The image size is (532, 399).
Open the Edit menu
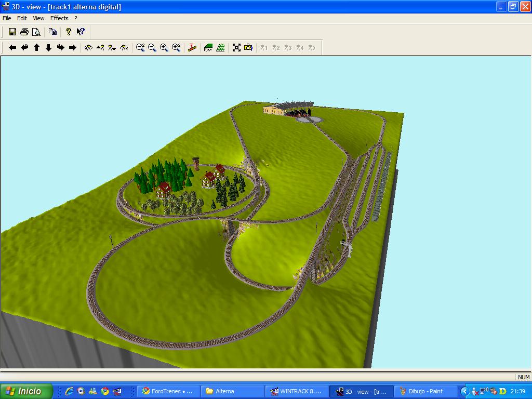coord(22,18)
